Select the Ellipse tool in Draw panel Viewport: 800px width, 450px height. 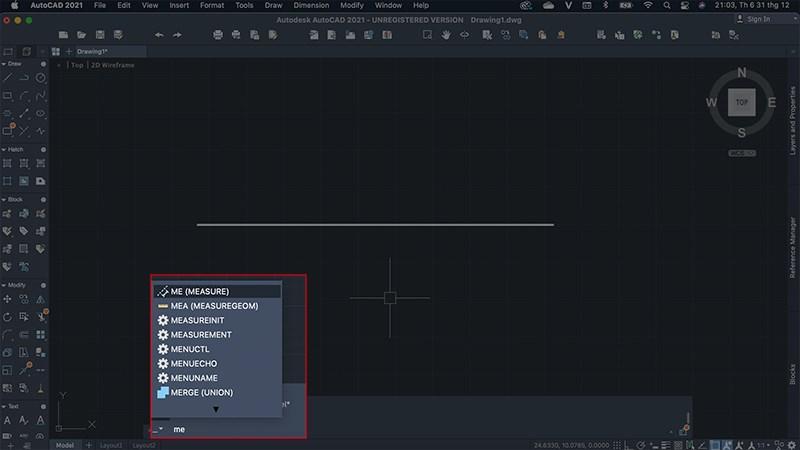tap(41, 113)
